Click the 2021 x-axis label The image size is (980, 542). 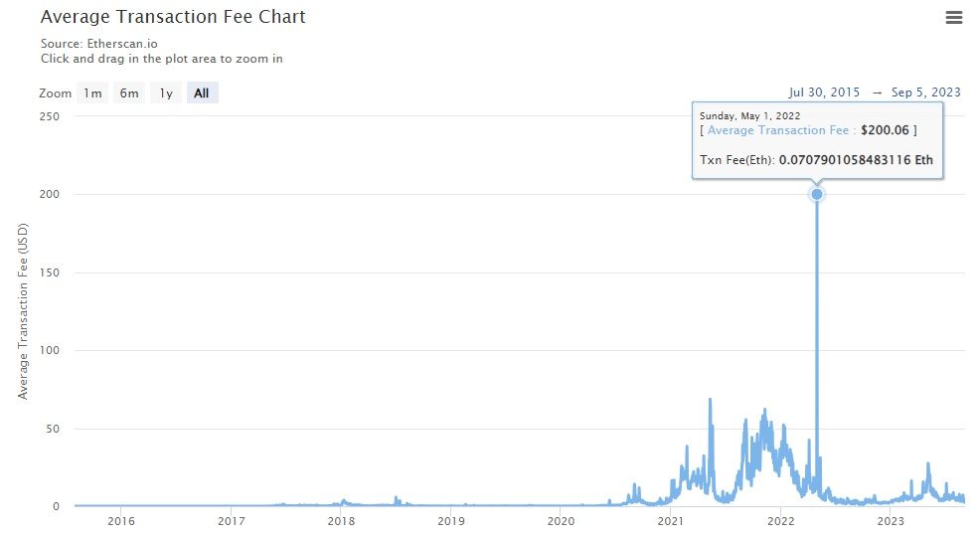tap(671, 521)
